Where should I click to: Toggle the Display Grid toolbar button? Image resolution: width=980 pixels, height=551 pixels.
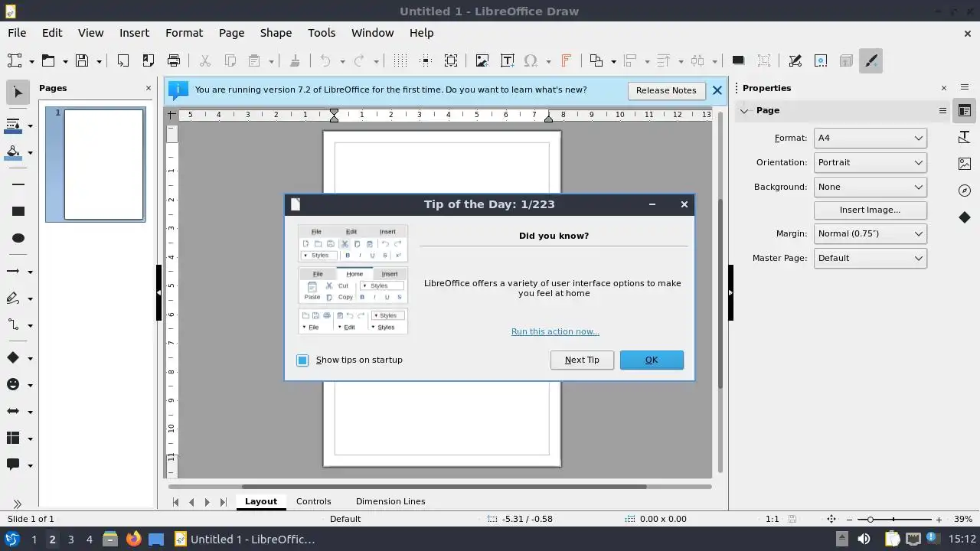(400, 61)
